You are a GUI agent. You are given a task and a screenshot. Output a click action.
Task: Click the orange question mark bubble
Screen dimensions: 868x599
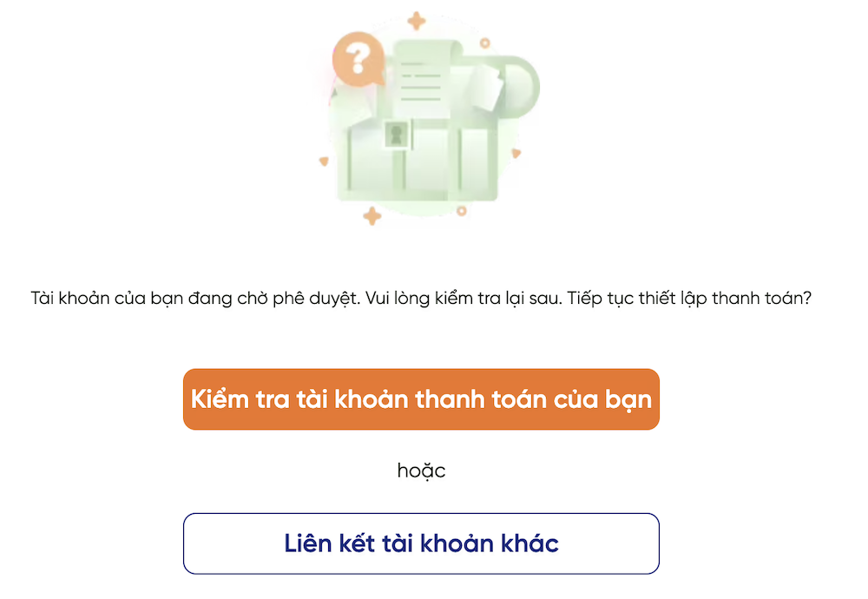coord(358,60)
